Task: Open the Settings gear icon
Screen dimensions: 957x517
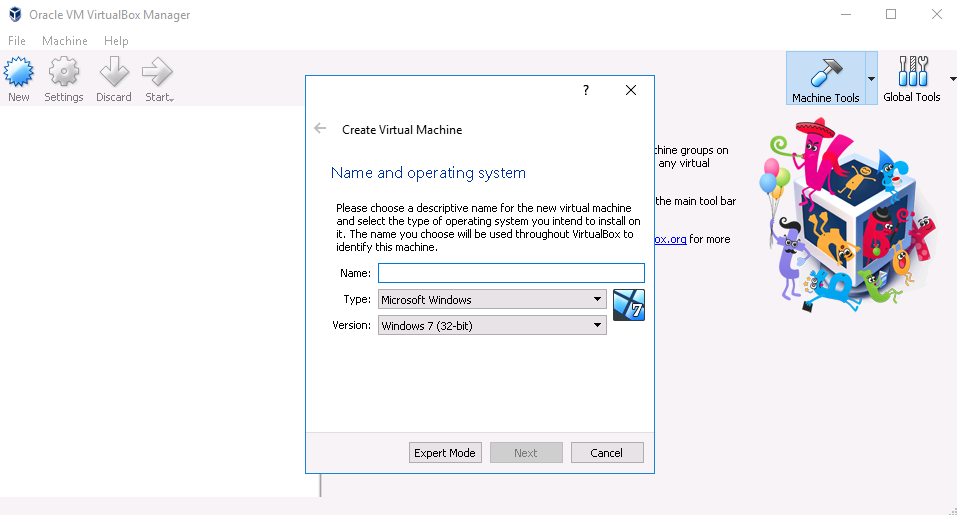Action: (x=64, y=73)
